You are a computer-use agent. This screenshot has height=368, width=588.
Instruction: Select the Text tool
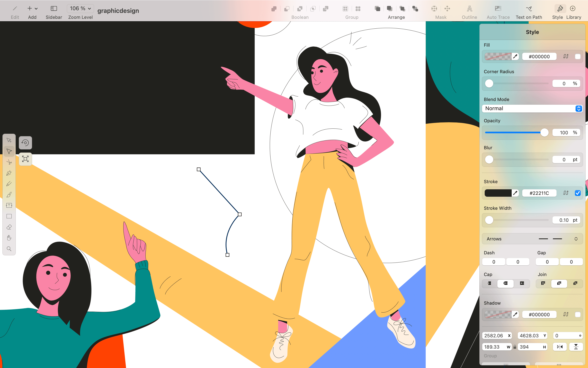tap(9, 205)
